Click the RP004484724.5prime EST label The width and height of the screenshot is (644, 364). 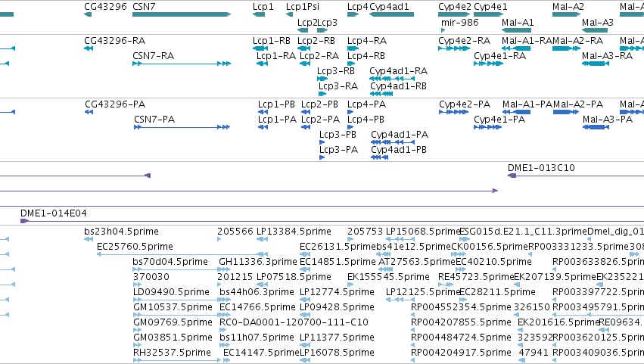461,338
